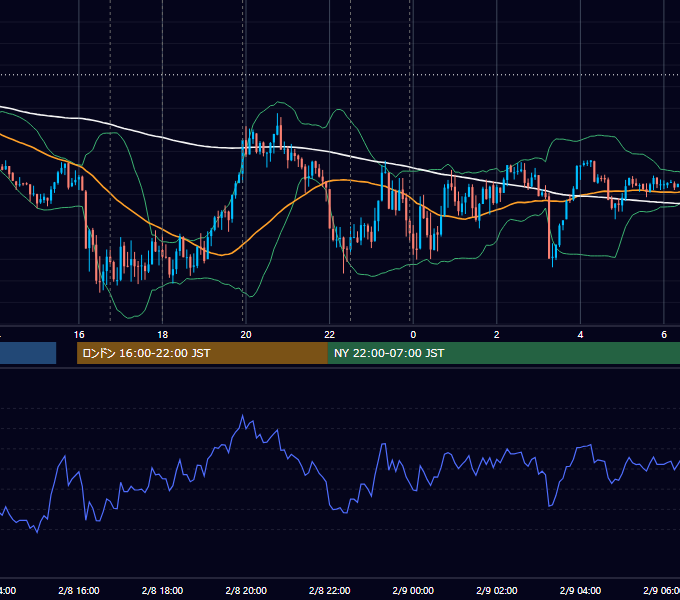Click the 2/9 00:00 date label
Image resolution: width=680 pixels, height=600 pixels.
click(413, 590)
